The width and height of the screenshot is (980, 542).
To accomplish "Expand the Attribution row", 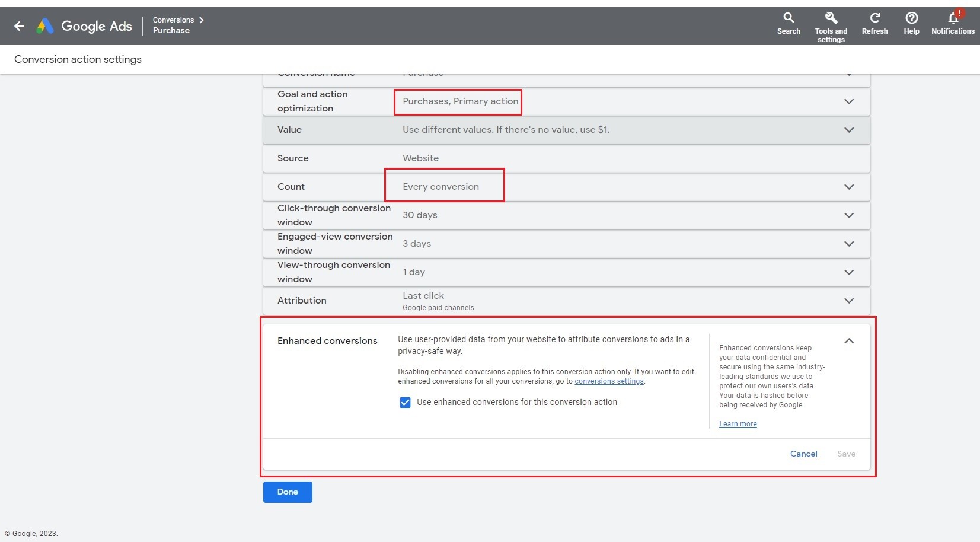I will 848,301.
